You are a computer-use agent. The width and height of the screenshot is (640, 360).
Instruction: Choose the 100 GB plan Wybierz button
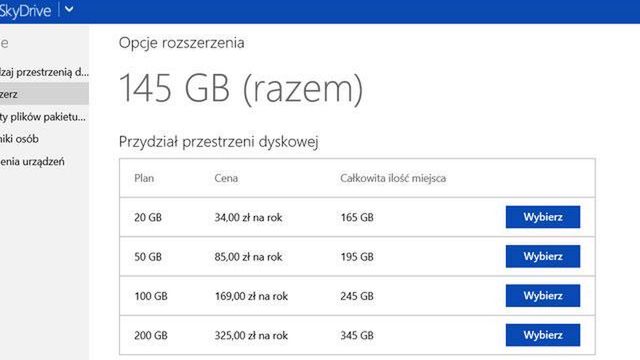542,296
